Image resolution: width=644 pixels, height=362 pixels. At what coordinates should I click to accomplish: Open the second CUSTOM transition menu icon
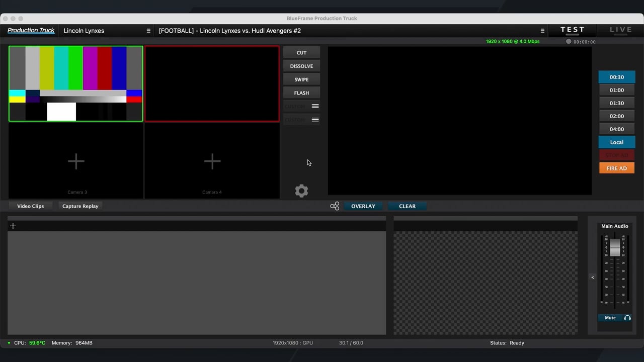click(x=315, y=120)
